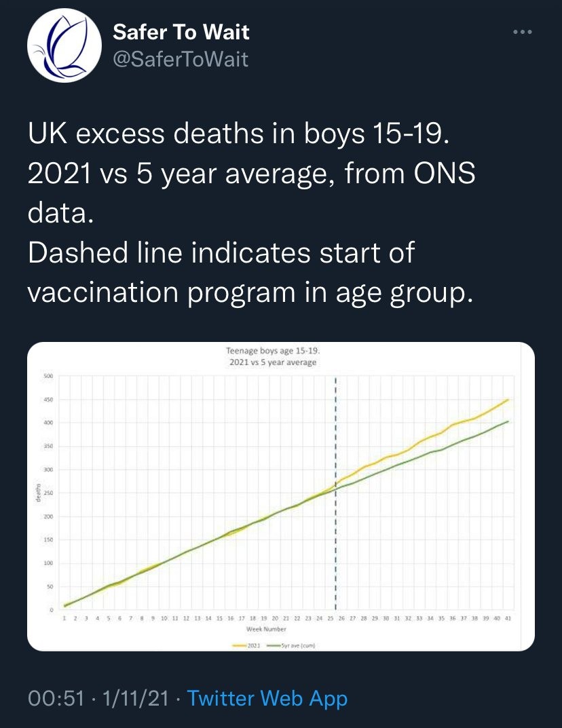Click the dashed vertical vaccination start line
The height and width of the screenshot is (728, 562).
[337, 475]
